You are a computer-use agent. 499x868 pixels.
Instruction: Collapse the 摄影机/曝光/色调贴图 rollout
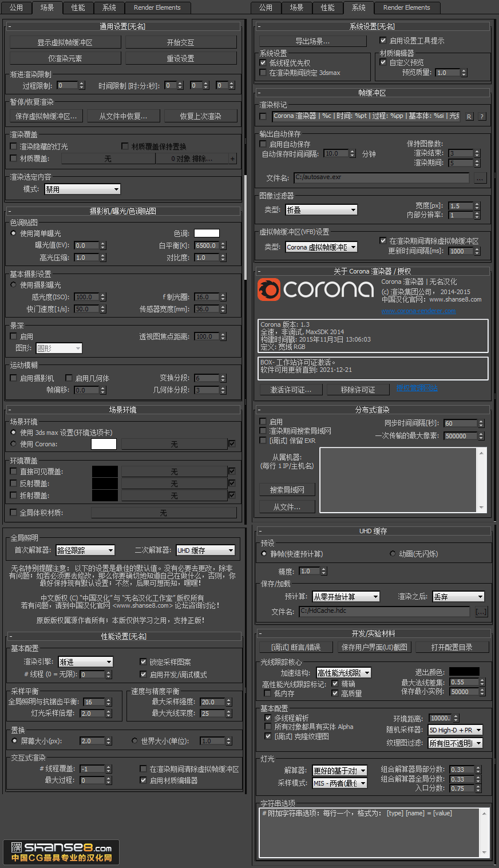(122, 211)
